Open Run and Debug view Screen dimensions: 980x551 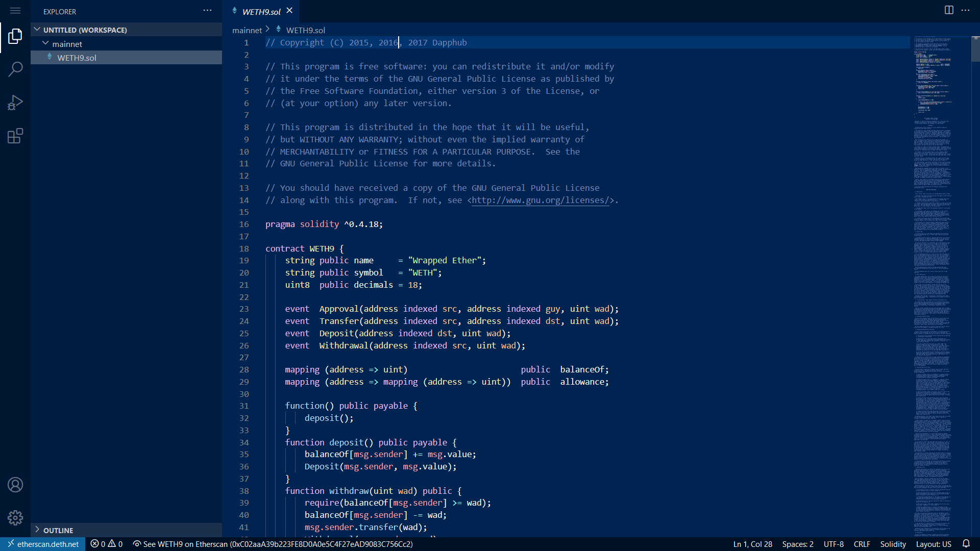(15, 103)
